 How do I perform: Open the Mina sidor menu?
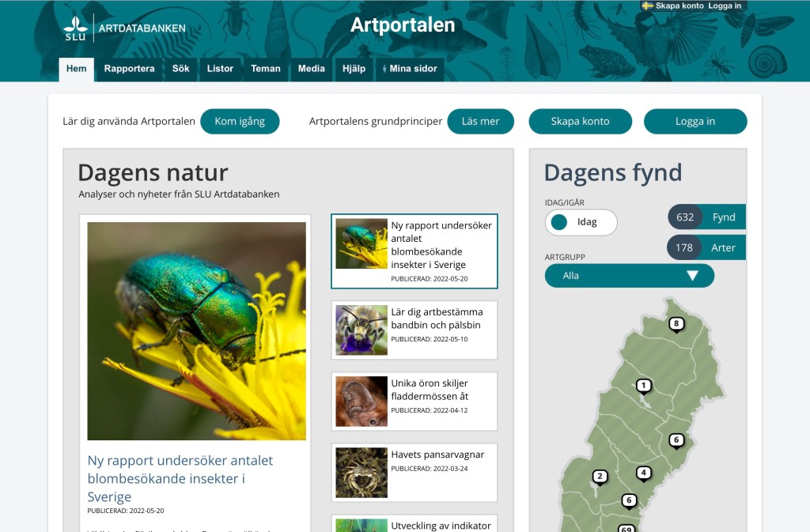click(410, 69)
